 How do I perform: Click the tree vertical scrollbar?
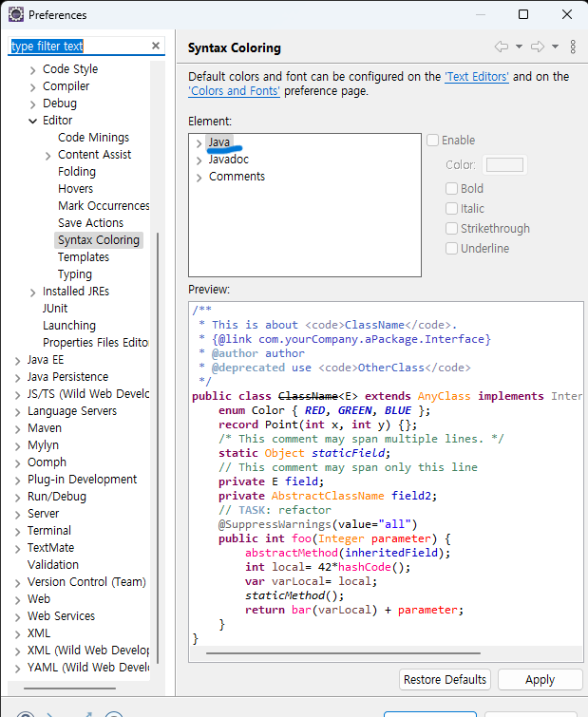tap(158, 448)
